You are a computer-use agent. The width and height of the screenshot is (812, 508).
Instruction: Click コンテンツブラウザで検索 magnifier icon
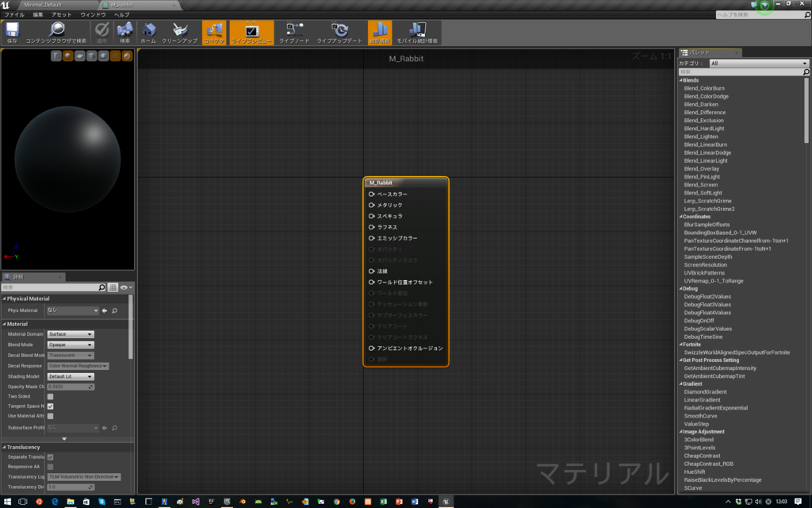[x=56, y=32]
